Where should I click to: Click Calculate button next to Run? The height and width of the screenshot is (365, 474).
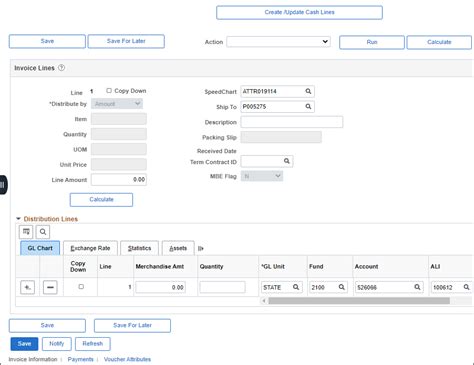439,42
